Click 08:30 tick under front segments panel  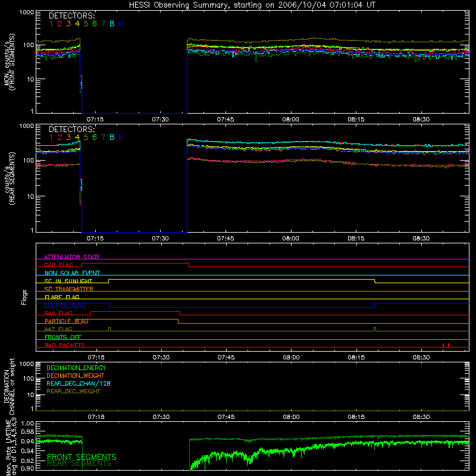pyautogui.click(x=421, y=120)
